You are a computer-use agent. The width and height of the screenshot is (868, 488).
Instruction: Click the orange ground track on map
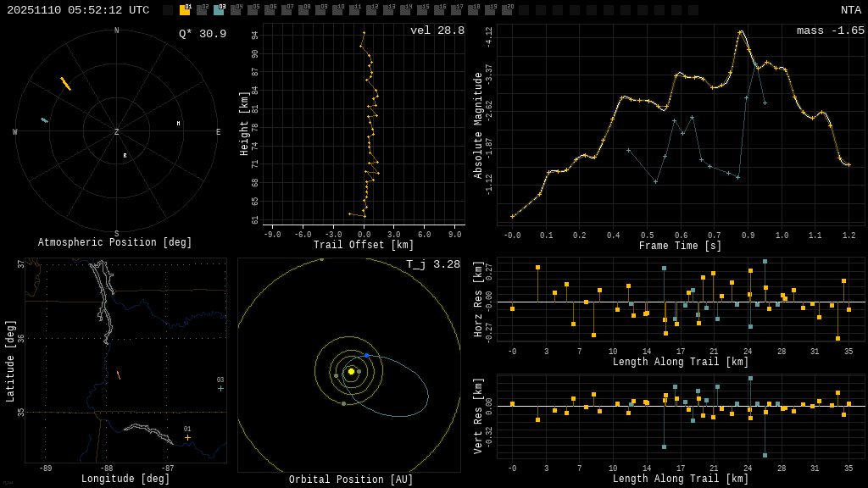pos(118,374)
